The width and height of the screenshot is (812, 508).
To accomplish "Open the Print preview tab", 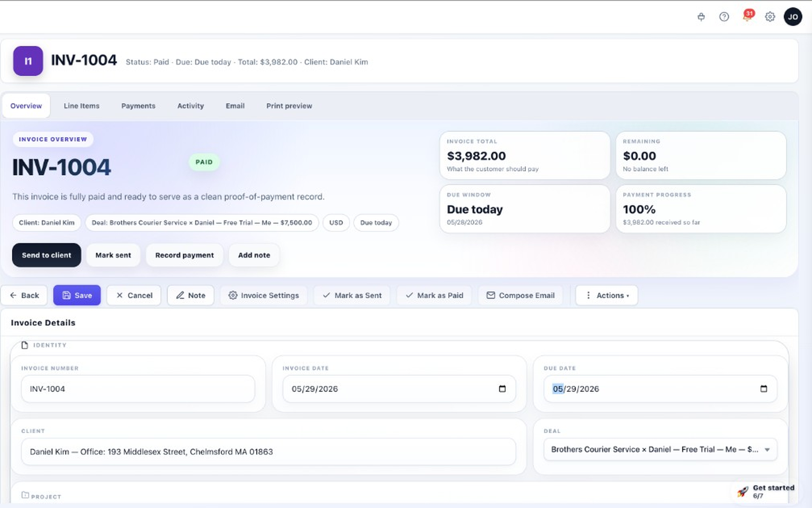I will pyautogui.click(x=289, y=106).
